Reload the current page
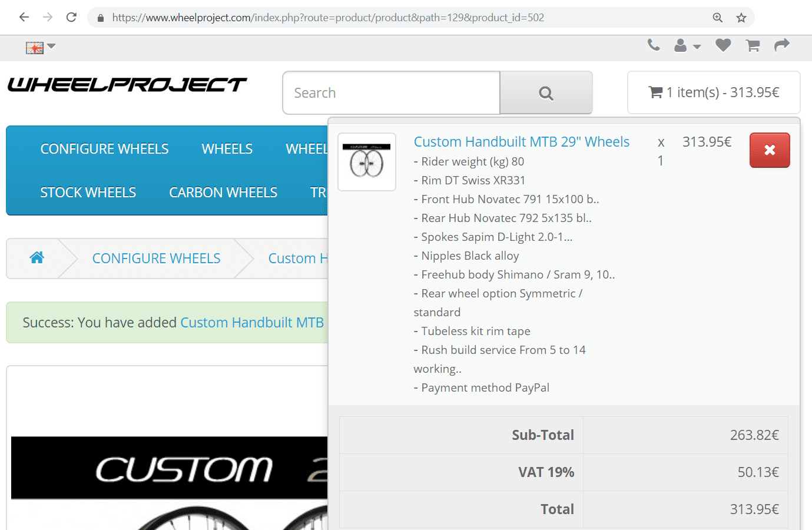Viewport: 812px width, 530px height. pos(71,18)
